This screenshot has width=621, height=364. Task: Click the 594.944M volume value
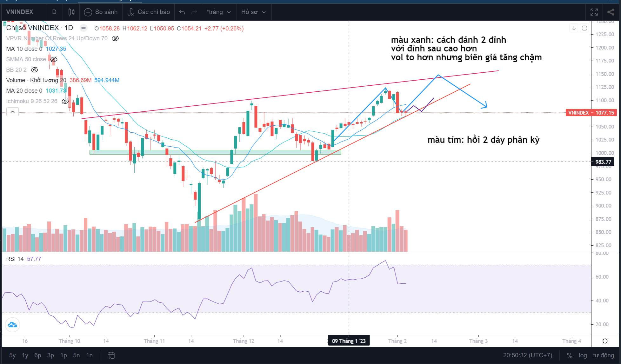(x=107, y=80)
